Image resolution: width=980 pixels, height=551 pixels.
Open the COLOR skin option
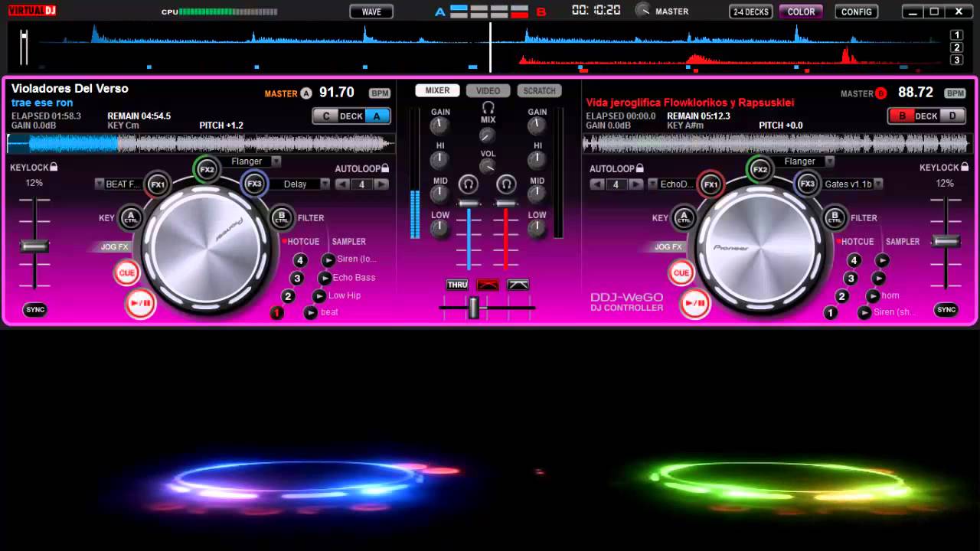801,11
